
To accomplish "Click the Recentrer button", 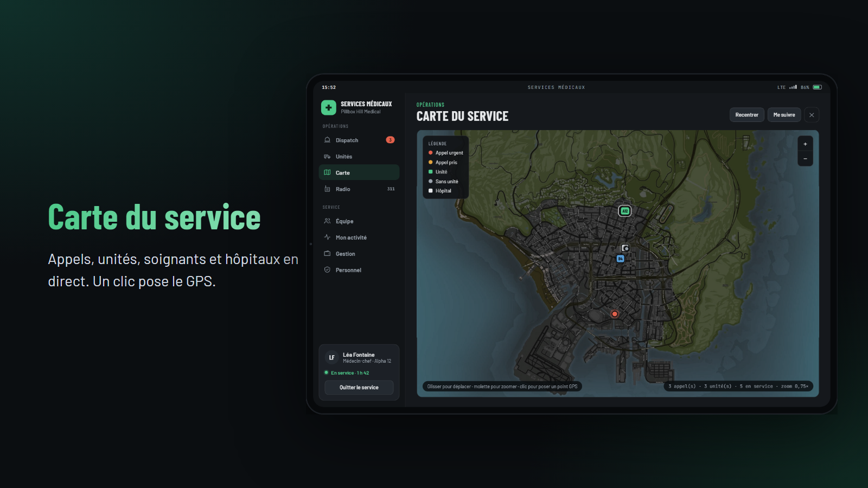I will 747,115.
